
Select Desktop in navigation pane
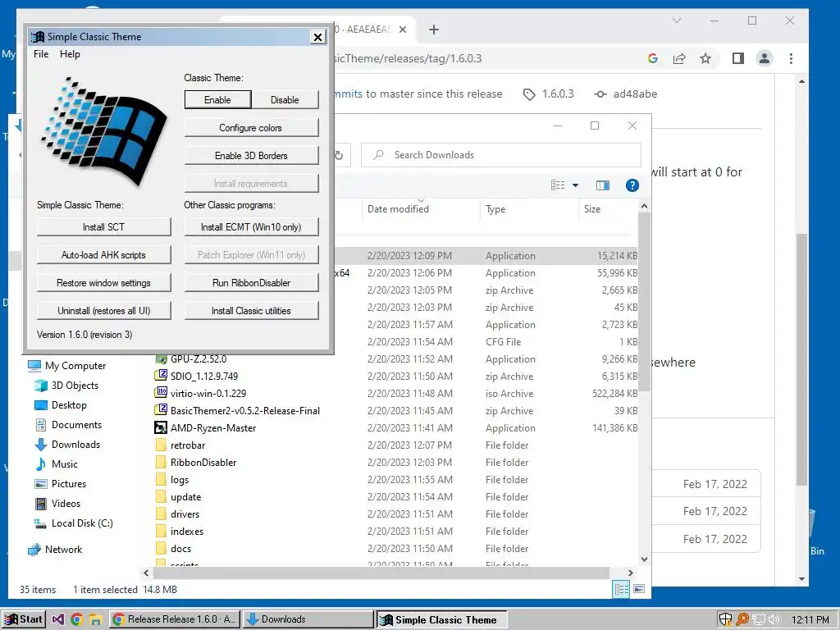point(69,405)
